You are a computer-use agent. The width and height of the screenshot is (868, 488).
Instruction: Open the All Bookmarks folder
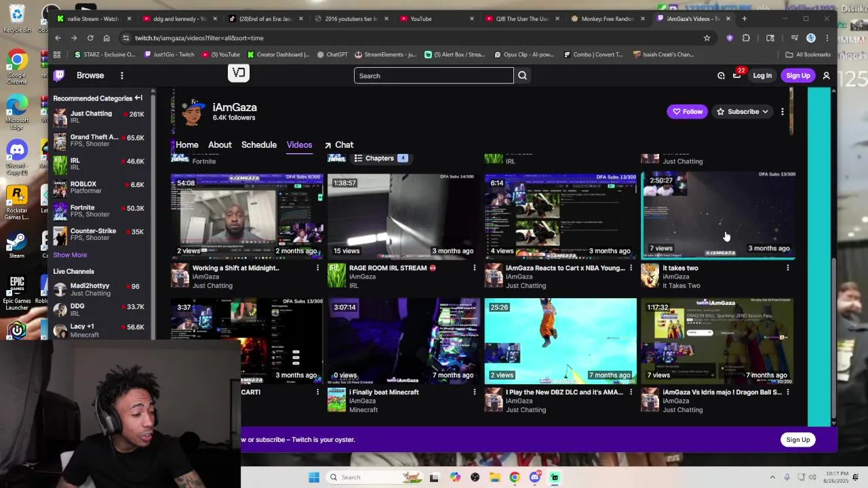[808, 54]
